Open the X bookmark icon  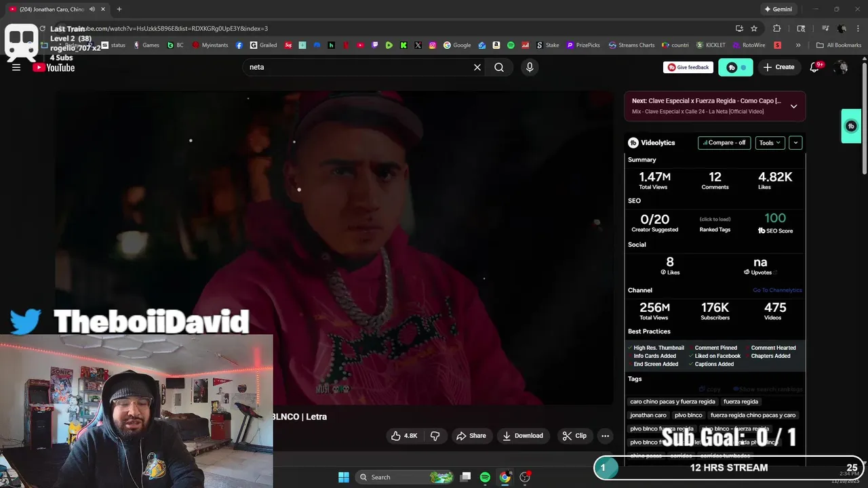tap(418, 45)
